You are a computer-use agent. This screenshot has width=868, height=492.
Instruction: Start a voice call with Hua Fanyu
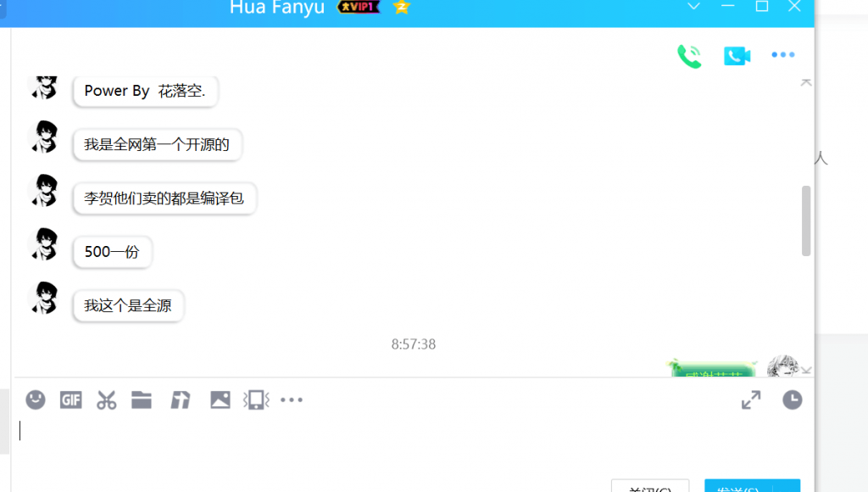click(689, 54)
